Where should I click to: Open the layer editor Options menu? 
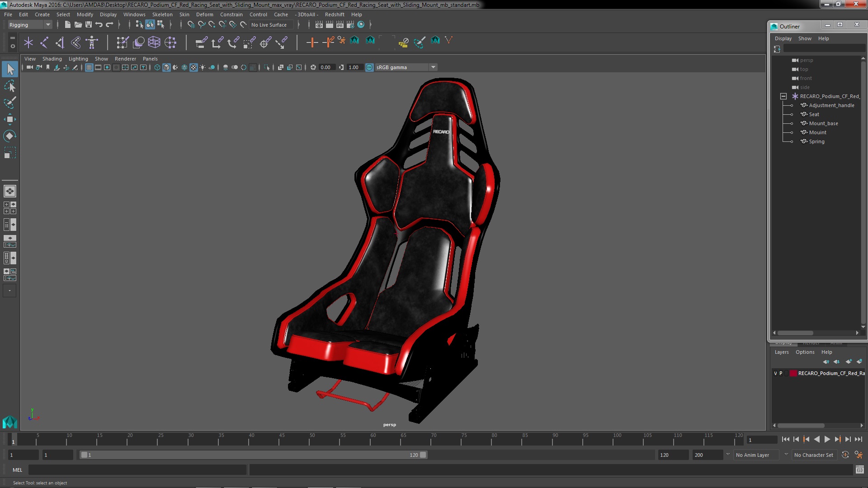tap(805, 352)
